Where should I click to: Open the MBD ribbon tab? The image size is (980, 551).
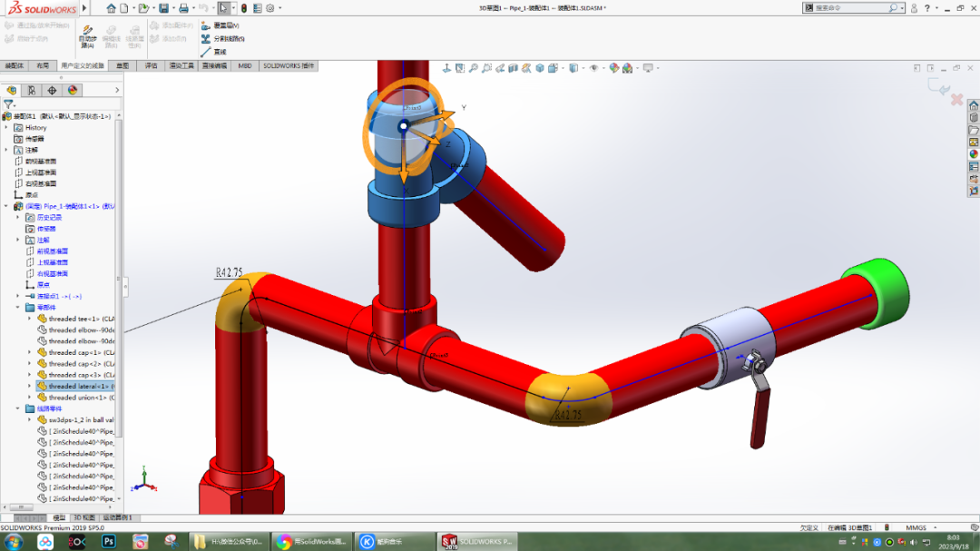244,65
